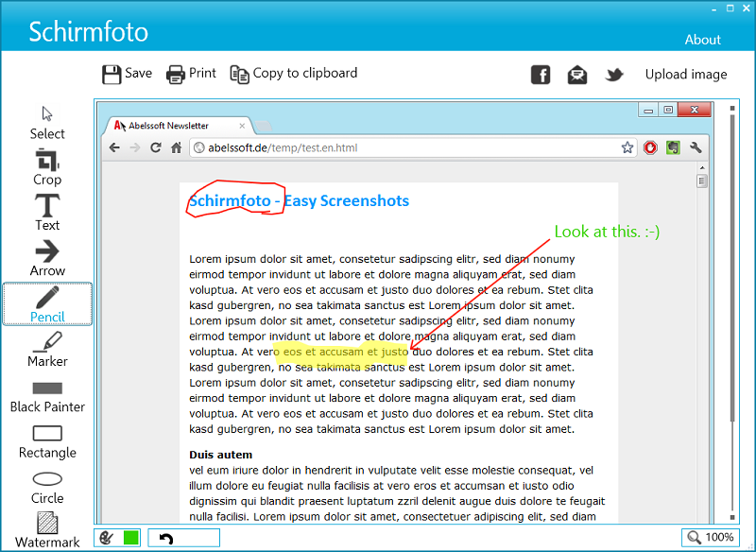
Task: Open the color palette picker icon
Action: click(107, 538)
